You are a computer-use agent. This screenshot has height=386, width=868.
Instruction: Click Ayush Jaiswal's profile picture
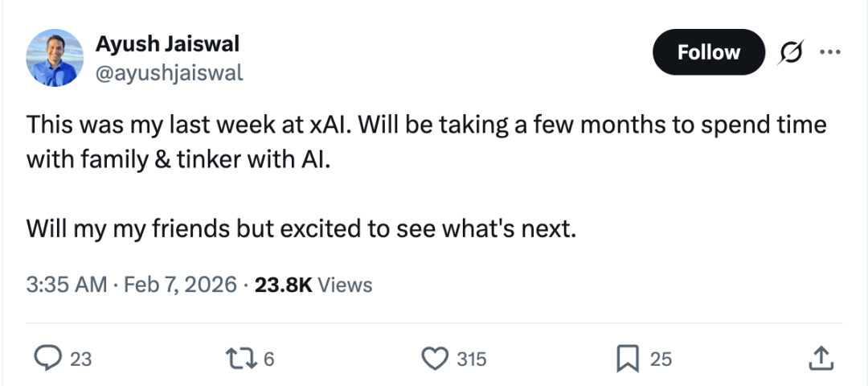(x=55, y=58)
